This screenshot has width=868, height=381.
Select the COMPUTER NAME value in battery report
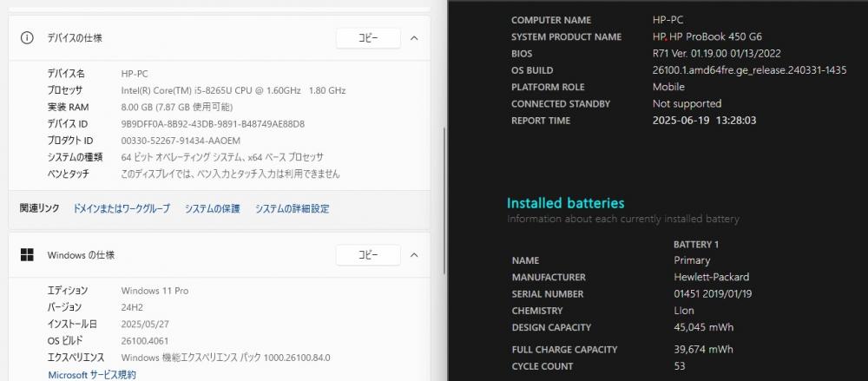pyautogui.click(x=667, y=20)
